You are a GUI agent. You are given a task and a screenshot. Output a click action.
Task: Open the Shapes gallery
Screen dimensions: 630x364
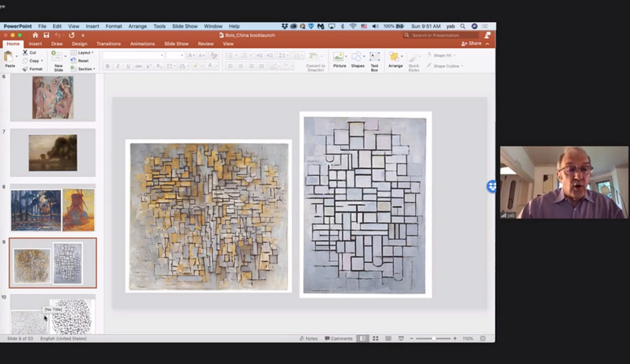[x=358, y=58]
